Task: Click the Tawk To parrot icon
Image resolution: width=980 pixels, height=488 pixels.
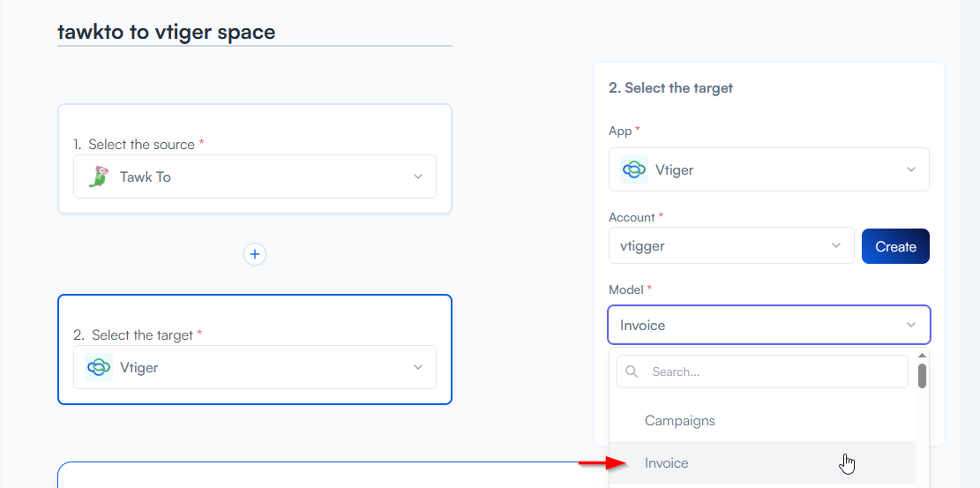Action: [x=99, y=176]
